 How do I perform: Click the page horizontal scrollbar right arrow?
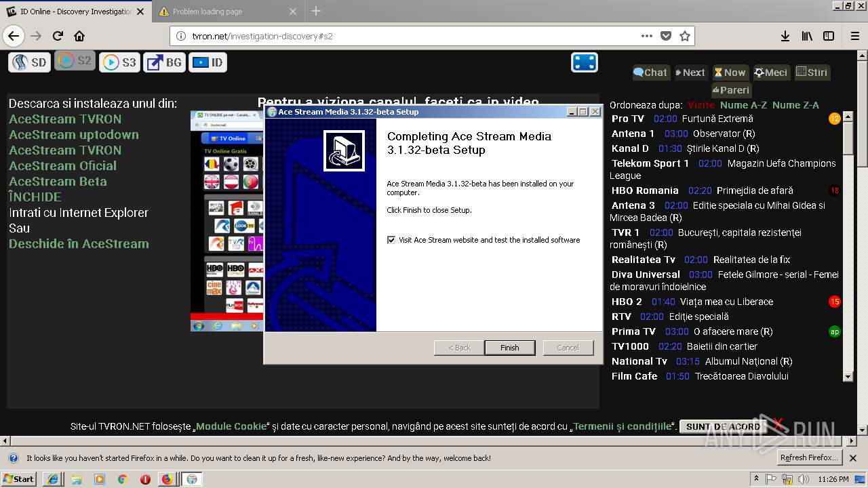point(853,441)
